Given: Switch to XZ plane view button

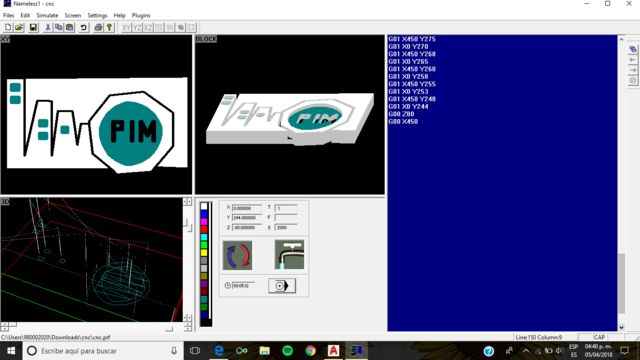Looking at the screenshot, I should (148, 27).
